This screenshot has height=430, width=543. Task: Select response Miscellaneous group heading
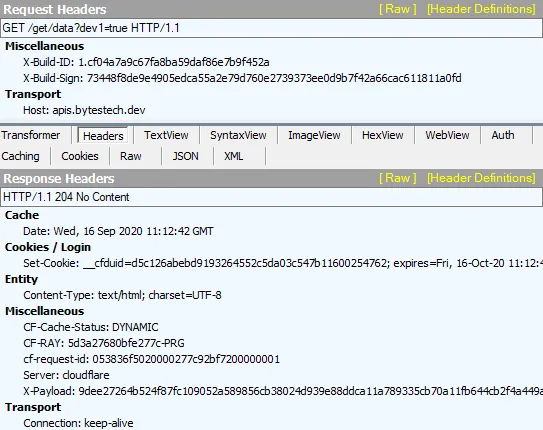click(45, 311)
